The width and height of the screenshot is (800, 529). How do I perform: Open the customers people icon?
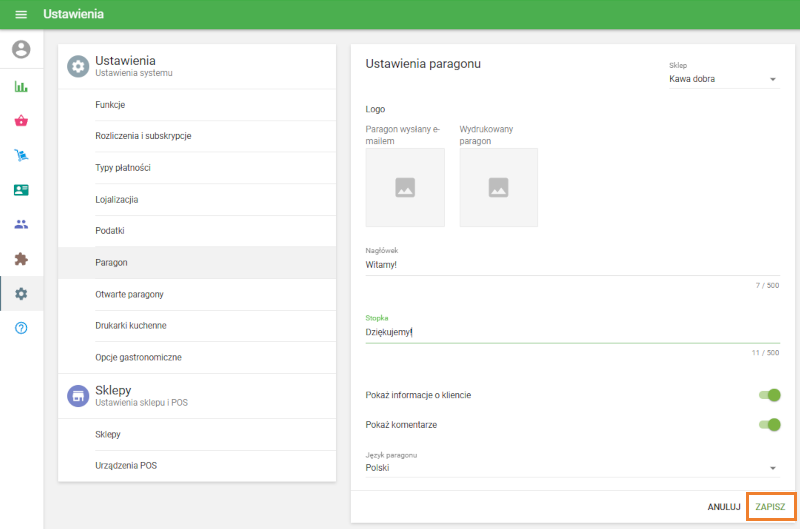point(21,224)
